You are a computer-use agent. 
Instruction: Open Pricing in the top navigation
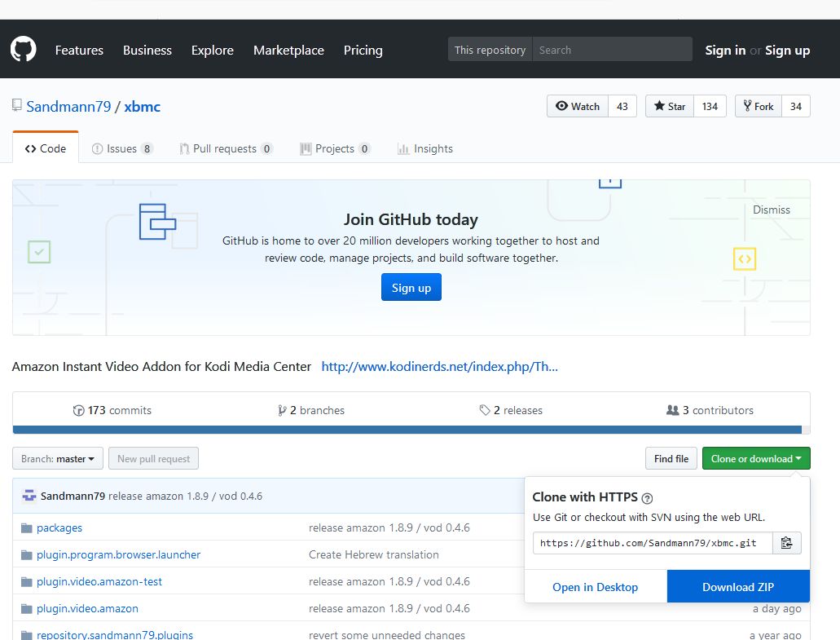coord(363,50)
